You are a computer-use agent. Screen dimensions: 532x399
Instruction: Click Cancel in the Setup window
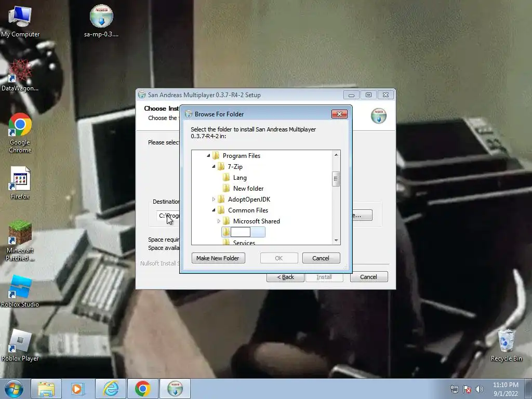coord(368,277)
